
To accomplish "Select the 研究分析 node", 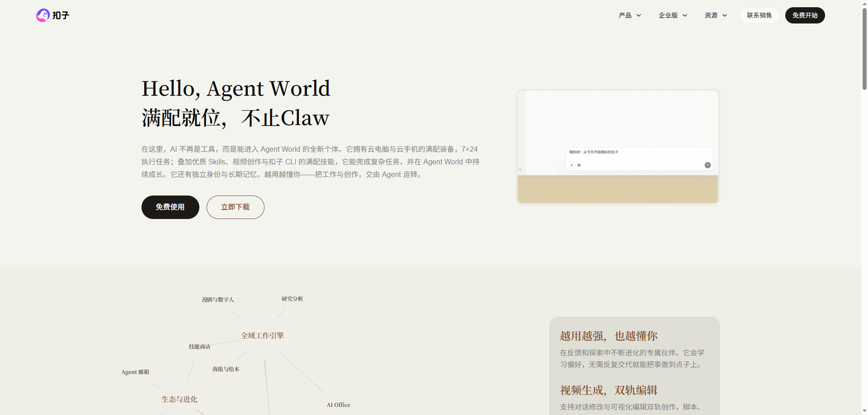I will click(x=292, y=298).
